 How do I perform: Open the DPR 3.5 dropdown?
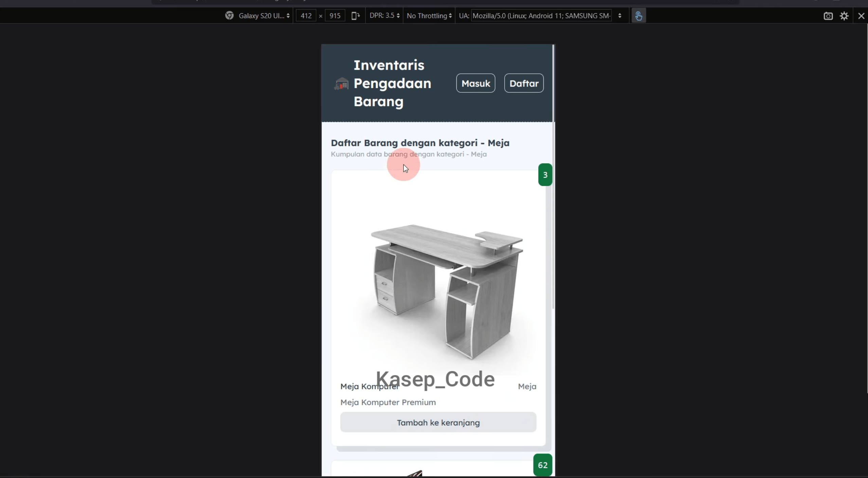click(x=384, y=16)
